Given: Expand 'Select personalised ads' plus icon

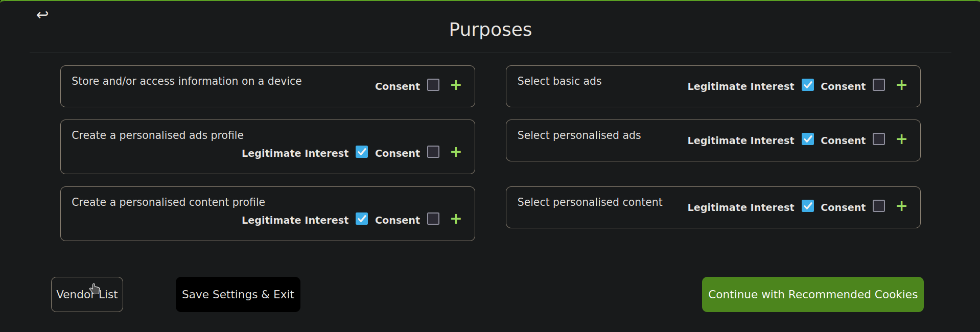Looking at the screenshot, I should coord(901,139).
